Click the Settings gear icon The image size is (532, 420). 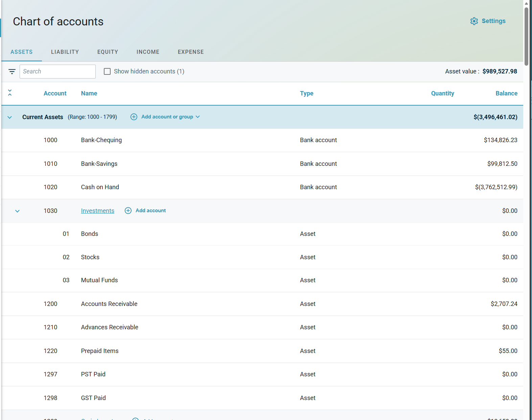click(474, 21)
